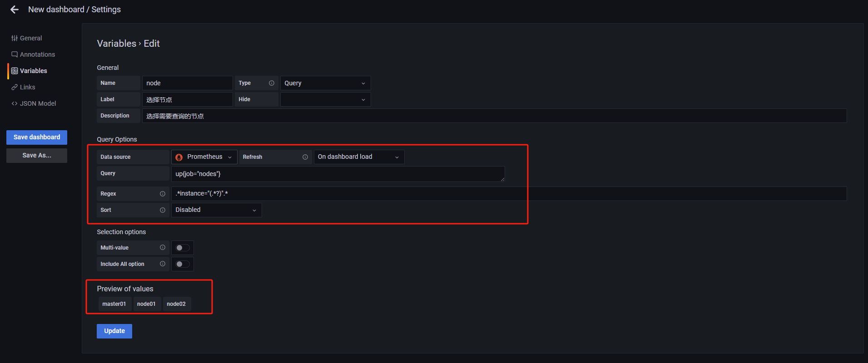Click the Include All option info icon
868x363 pixels.
[163, 264]
